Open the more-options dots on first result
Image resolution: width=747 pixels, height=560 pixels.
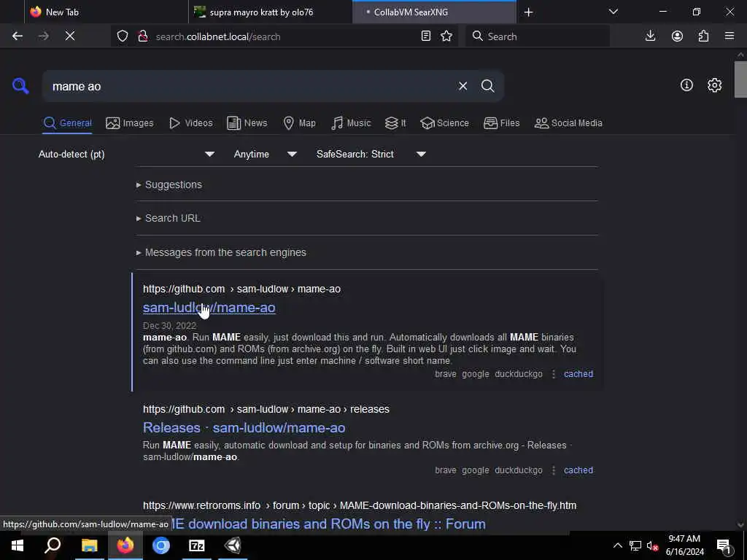click(553, 374)
